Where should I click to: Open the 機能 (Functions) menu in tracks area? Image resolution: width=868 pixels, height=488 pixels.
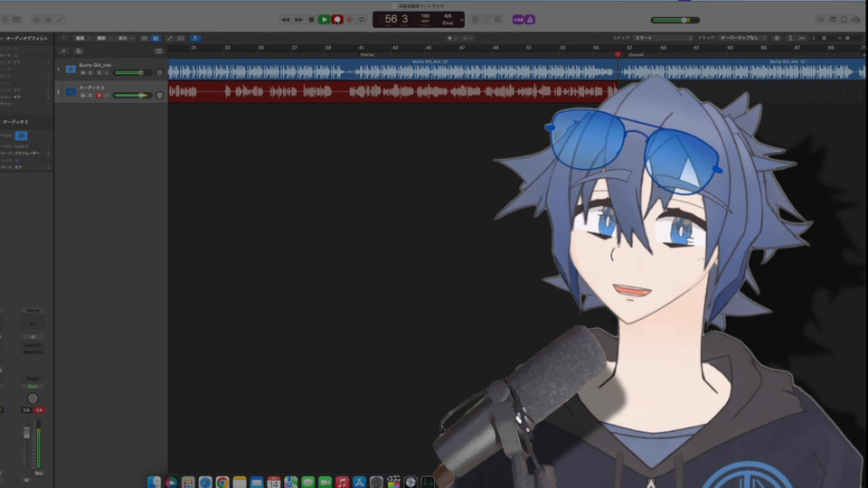click(103, 38)
